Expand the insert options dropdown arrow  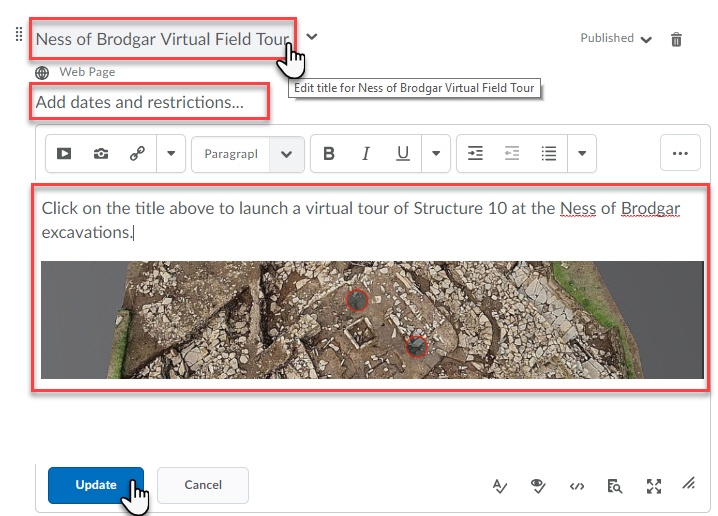(171, 153)
